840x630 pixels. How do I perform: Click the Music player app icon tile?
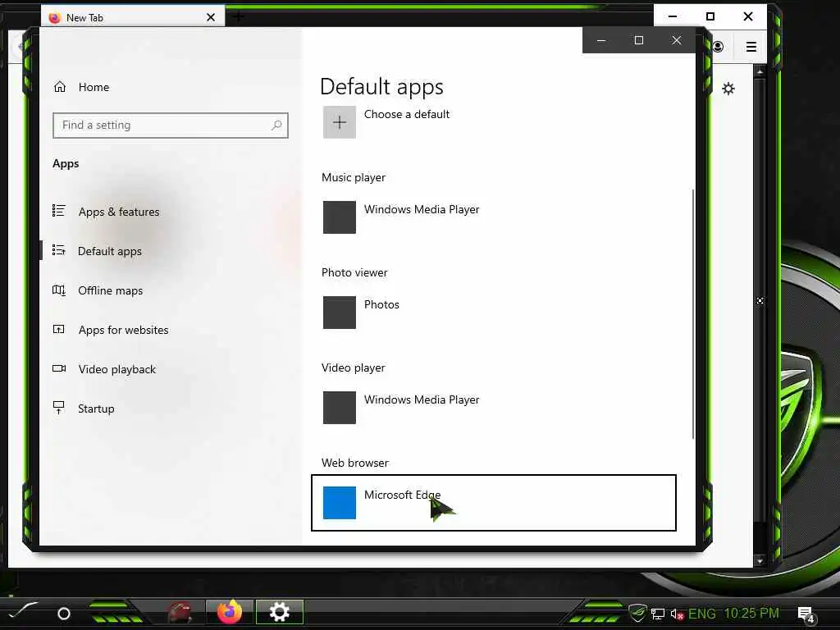click(x=340, y=217)
